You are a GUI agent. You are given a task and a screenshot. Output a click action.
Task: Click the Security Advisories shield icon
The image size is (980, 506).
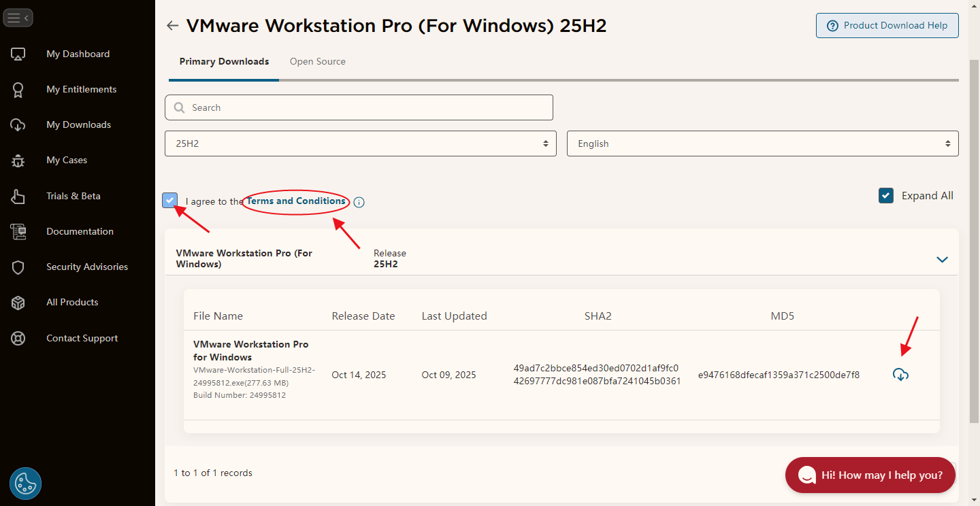18,267
